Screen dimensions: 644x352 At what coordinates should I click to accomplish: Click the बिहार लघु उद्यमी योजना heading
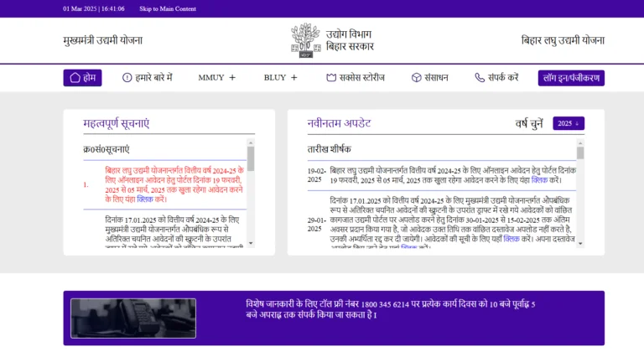[x=563, y=40]
